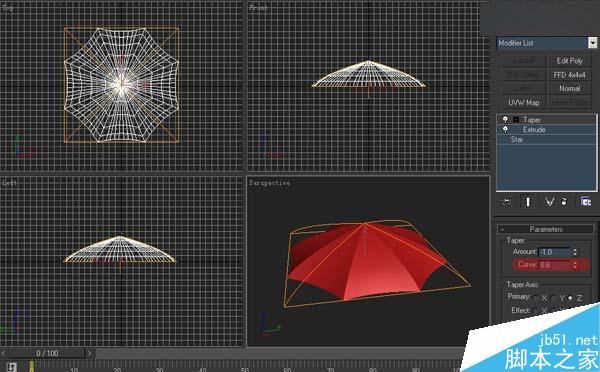Toggle Taper modifier lightbulb visibility

pos(505,119)
